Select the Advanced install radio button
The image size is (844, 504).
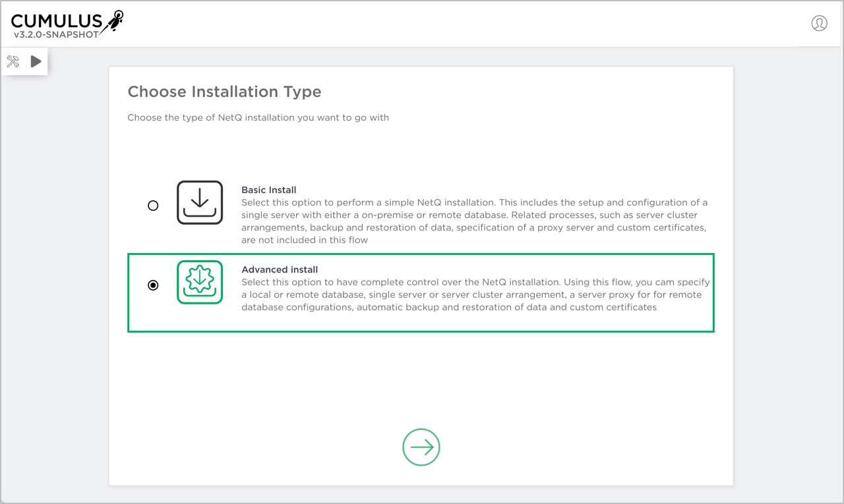pyautogui.click(x=153, y=285)
